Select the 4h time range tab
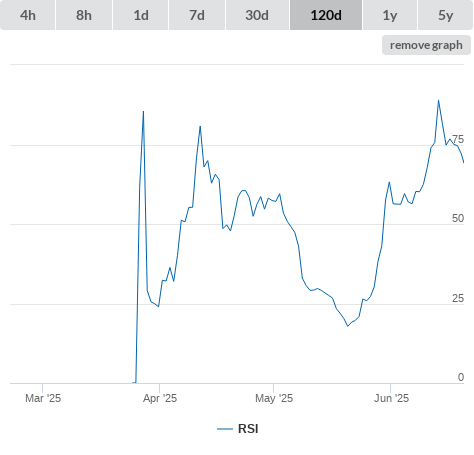Viewport: 474px width, 455px height. [28, 15]
